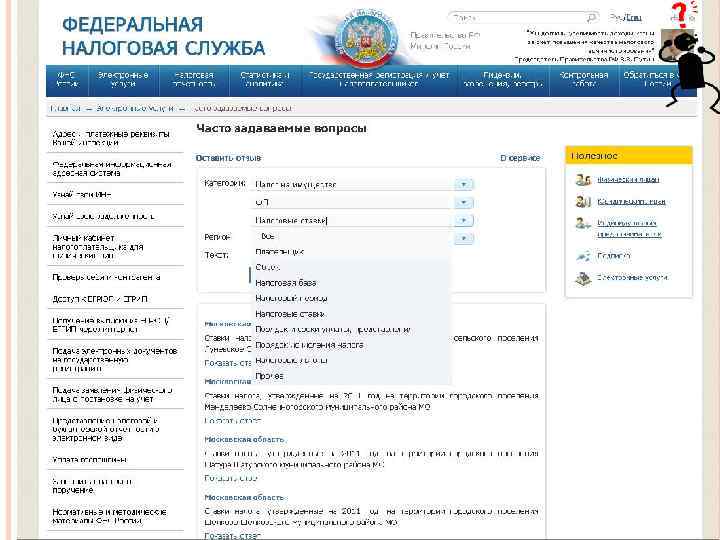This screenshot has height=540, width=720.
Task: Click the Минфин России link
Action: [440, 46]
